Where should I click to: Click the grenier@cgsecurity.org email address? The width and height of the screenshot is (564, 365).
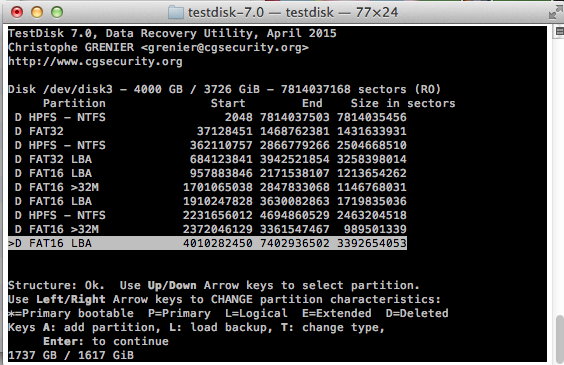pyautogui.click(x=225, y=47)
